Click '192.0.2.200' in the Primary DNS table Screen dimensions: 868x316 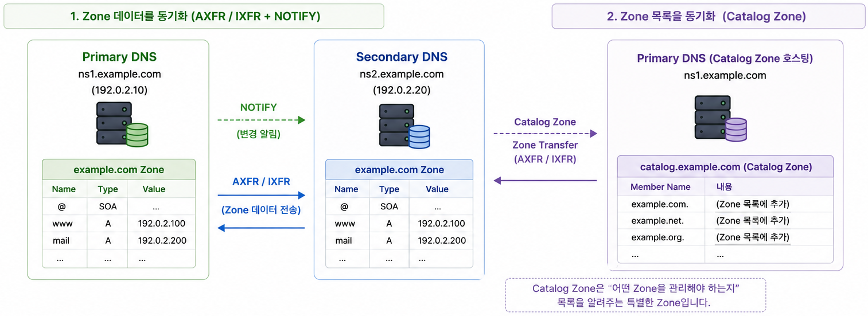[162, 240]
